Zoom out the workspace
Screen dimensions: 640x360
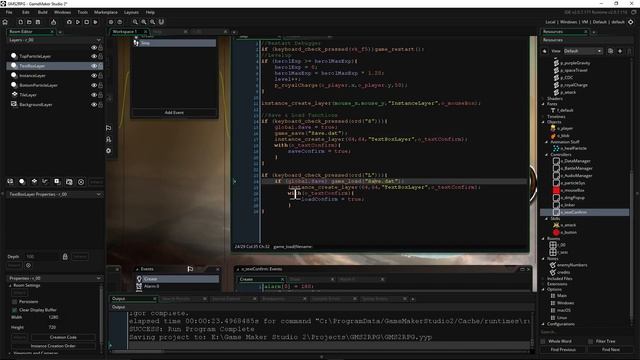pos(135,22)
